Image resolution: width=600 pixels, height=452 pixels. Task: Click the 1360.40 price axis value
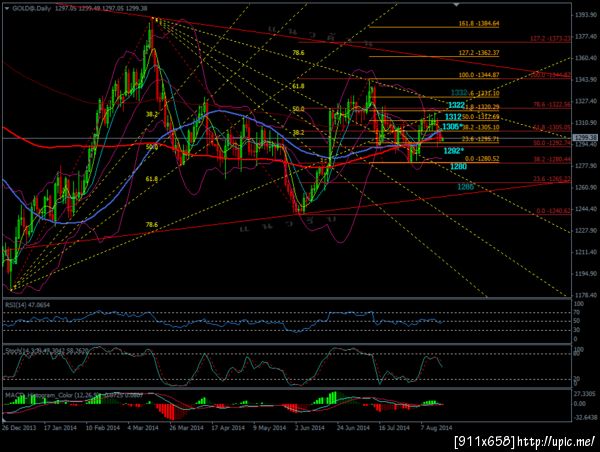pos(586,58)
